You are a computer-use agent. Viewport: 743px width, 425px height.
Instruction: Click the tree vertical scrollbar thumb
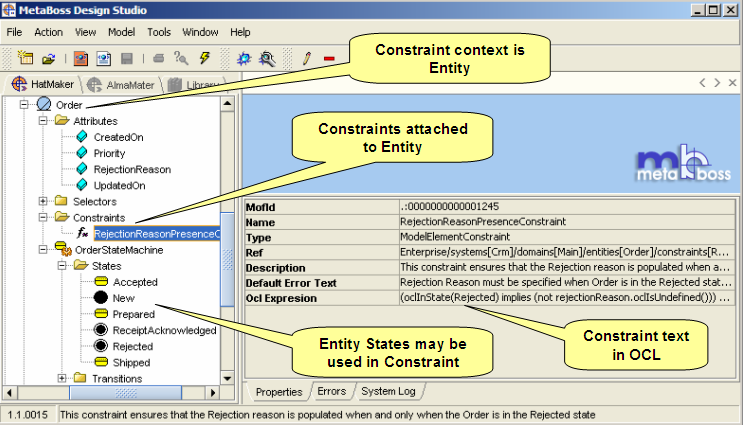(227, 259)
